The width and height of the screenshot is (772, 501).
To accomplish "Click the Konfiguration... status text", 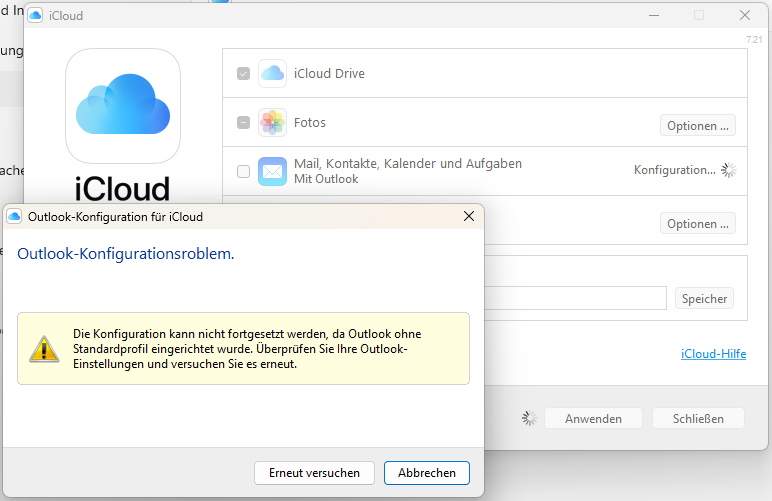I will [x=675, y=170].
